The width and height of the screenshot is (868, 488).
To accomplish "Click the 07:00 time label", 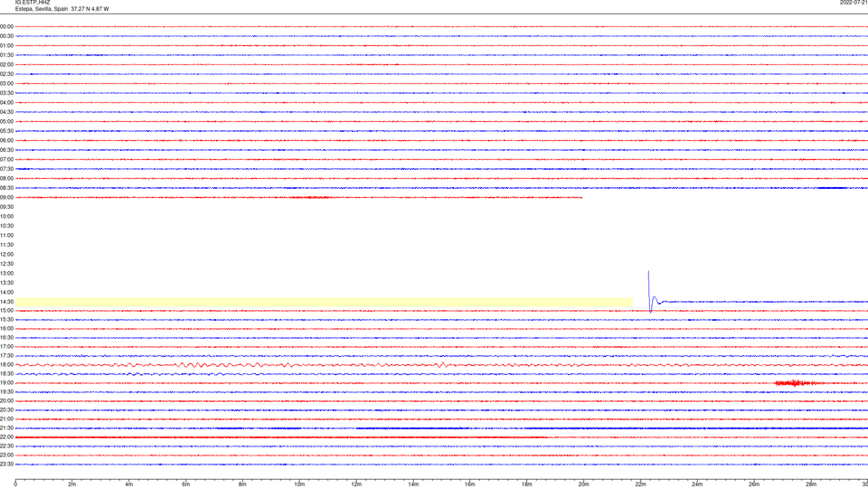I will [x=6, y=159].
